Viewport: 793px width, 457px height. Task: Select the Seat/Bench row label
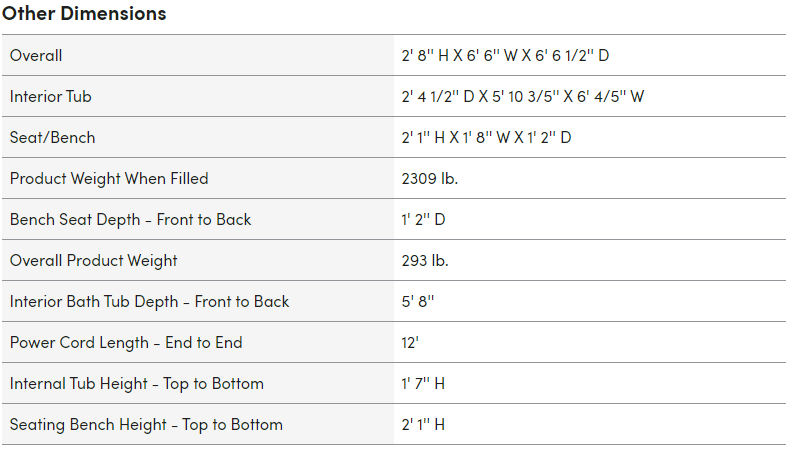53,138
